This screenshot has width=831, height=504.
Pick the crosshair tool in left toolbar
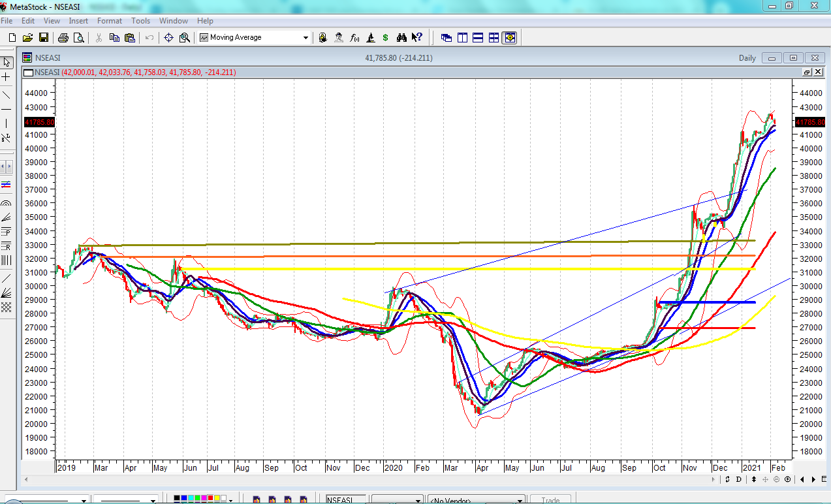tap(7, 77)
